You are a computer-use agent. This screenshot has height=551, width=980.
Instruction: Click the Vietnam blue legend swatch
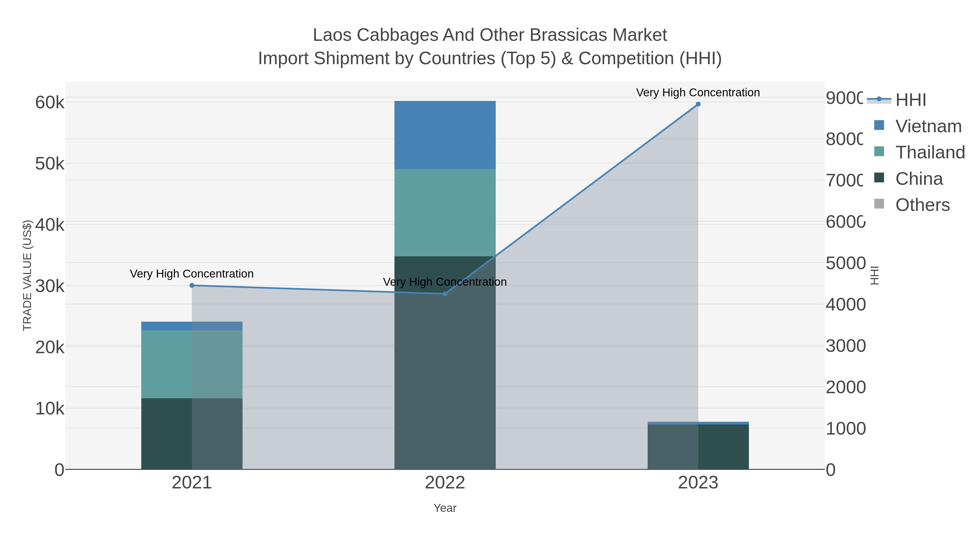pos(879,125)
